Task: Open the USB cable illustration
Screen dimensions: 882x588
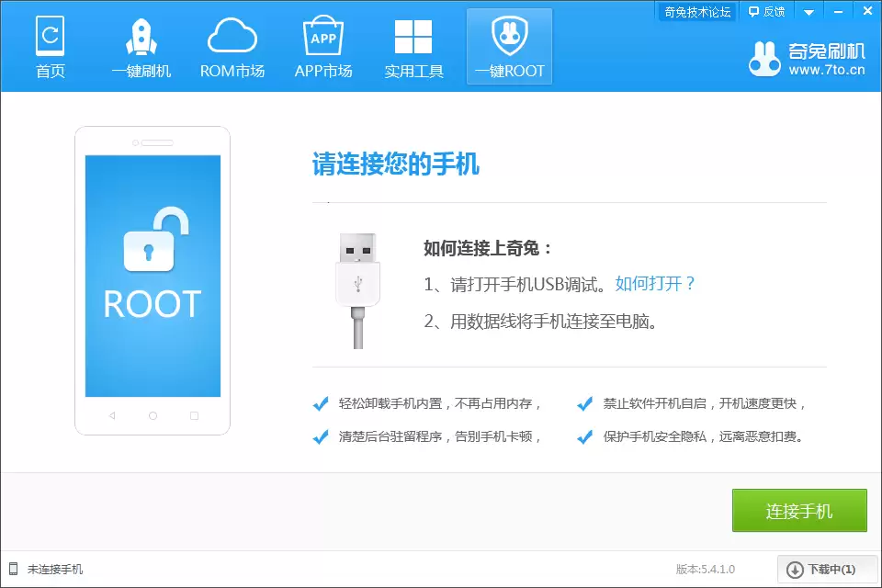Action: pyautogui.click(x=358, y=280)
